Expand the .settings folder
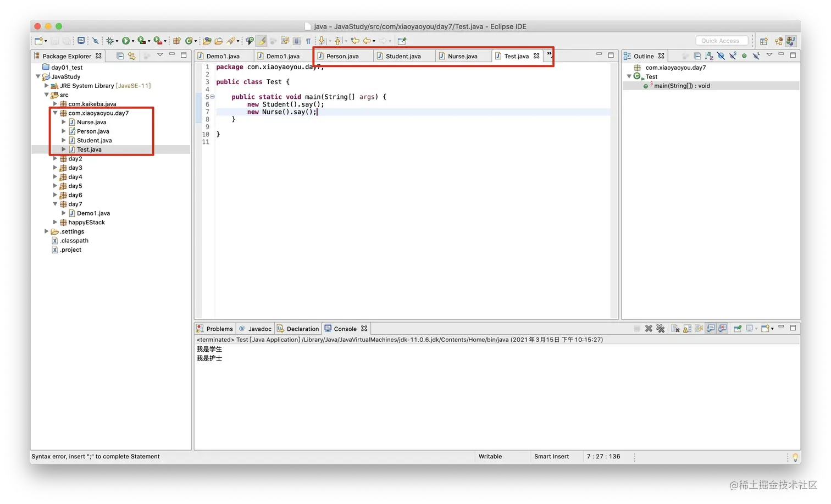Viewport: 831px width, 504px height. [46, 231]
